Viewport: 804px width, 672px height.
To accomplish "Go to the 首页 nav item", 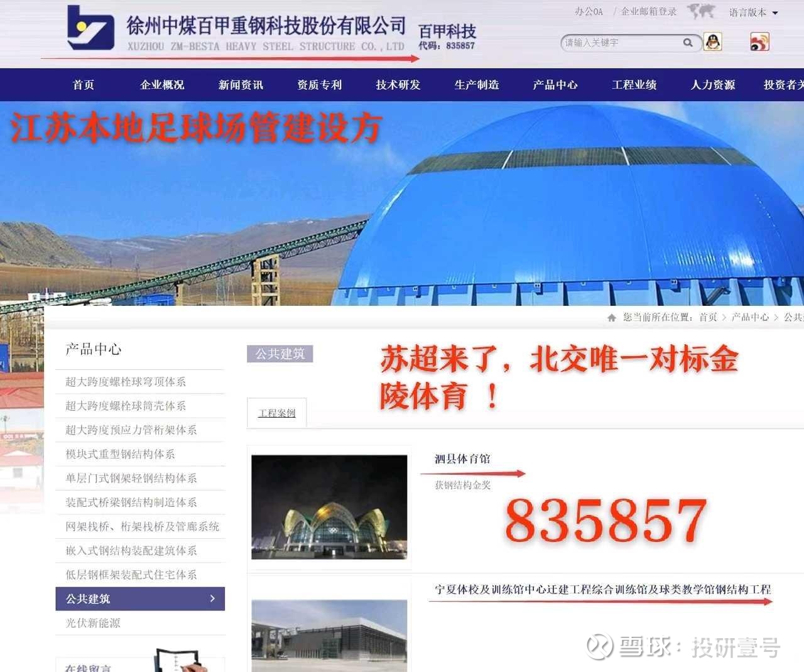I will click(x=84, y=85).
